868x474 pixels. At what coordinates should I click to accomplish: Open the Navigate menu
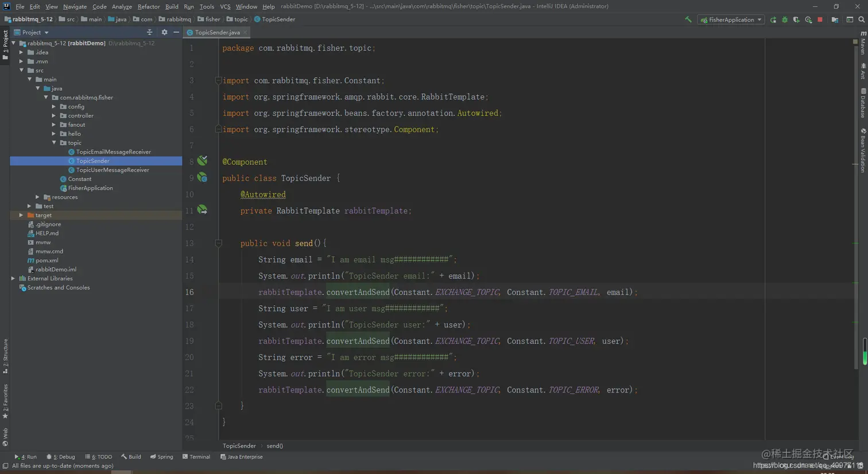tap(75, 6)
